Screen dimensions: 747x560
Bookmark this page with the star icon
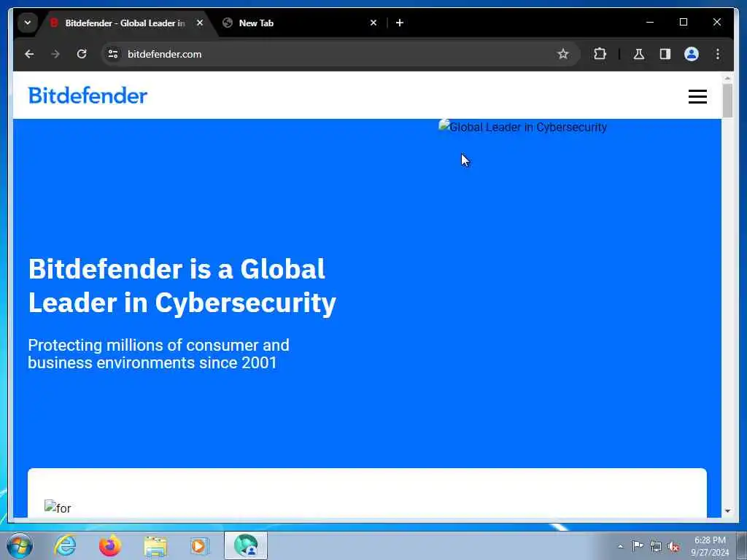tap(563, 54)
